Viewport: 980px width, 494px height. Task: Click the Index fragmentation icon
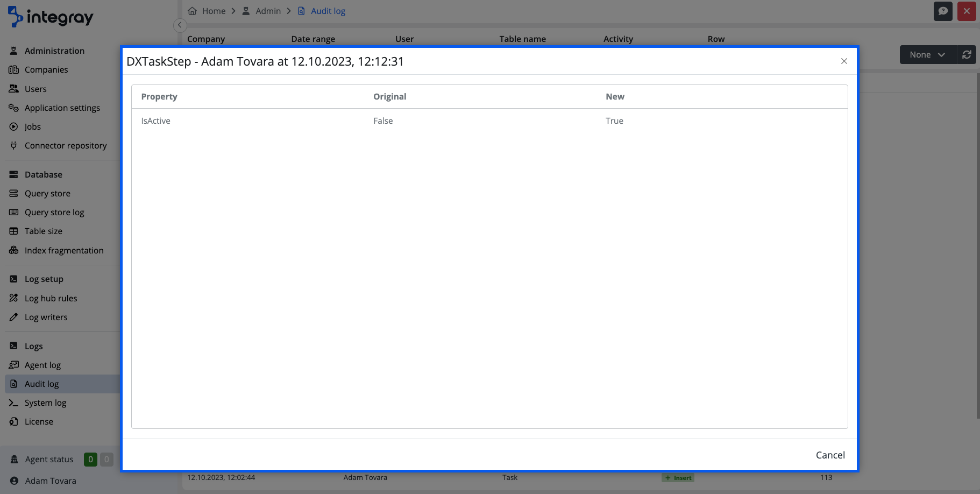tap(13, 250)
